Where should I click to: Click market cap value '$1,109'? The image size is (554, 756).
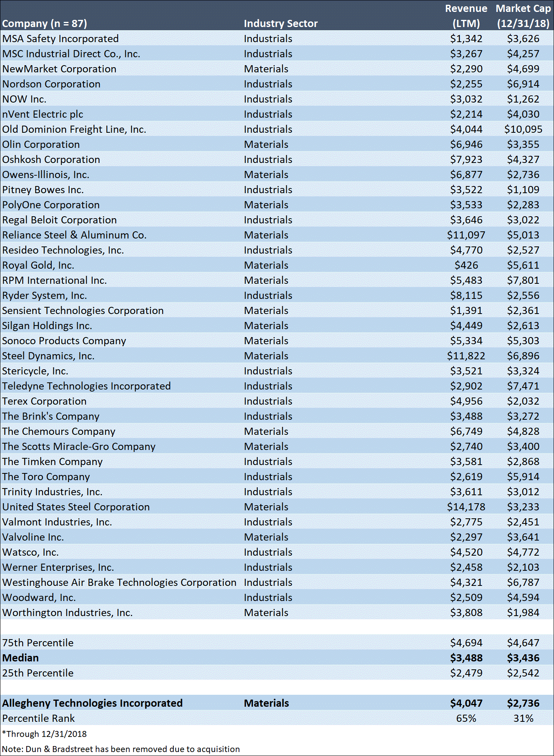[x=523, y=190]
